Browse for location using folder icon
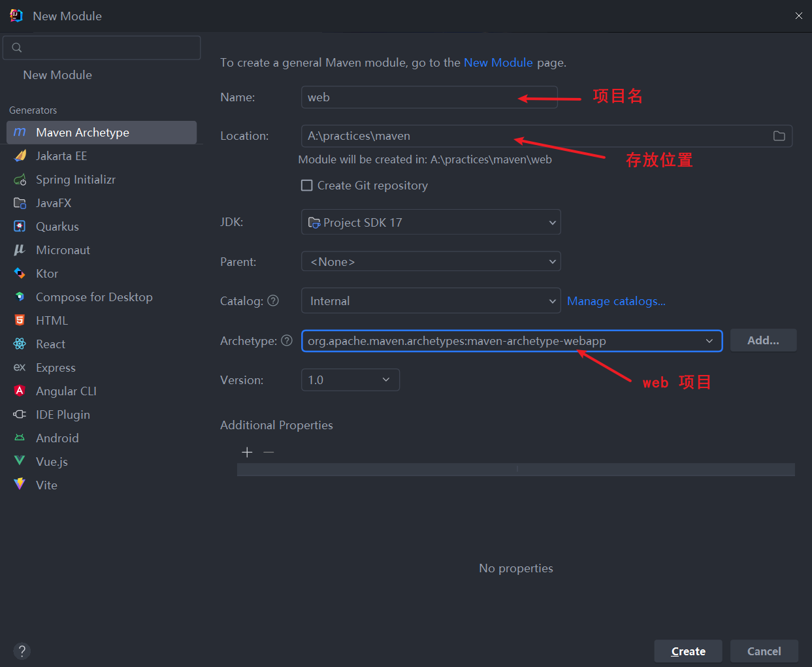 pos(779,136)
